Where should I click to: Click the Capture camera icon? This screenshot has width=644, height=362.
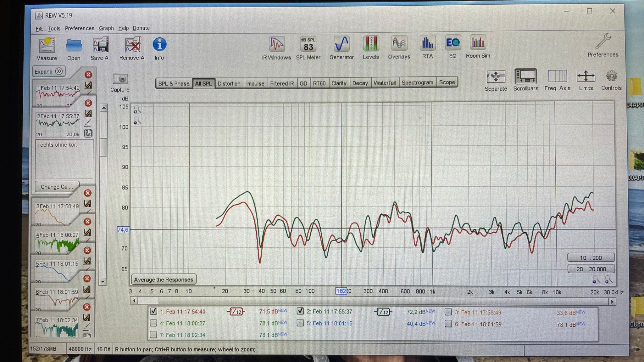click(120, 79)
